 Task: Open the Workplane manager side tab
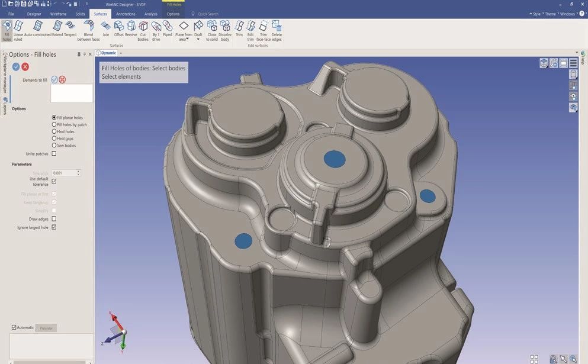5,73
